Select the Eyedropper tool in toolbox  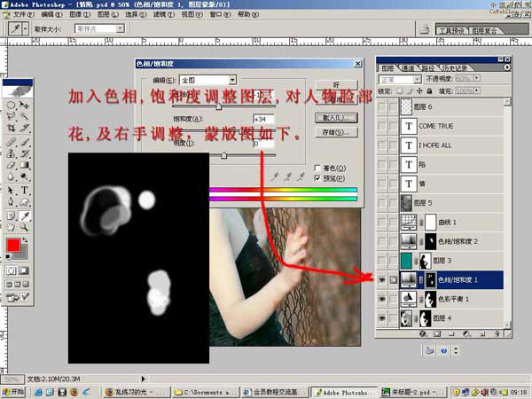[x=24, y=215]
